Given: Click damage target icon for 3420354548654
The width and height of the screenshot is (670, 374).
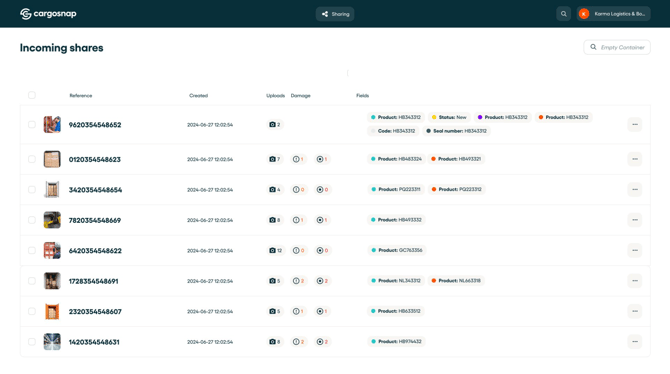Looking at the screenshot, I should coord(320,189).
